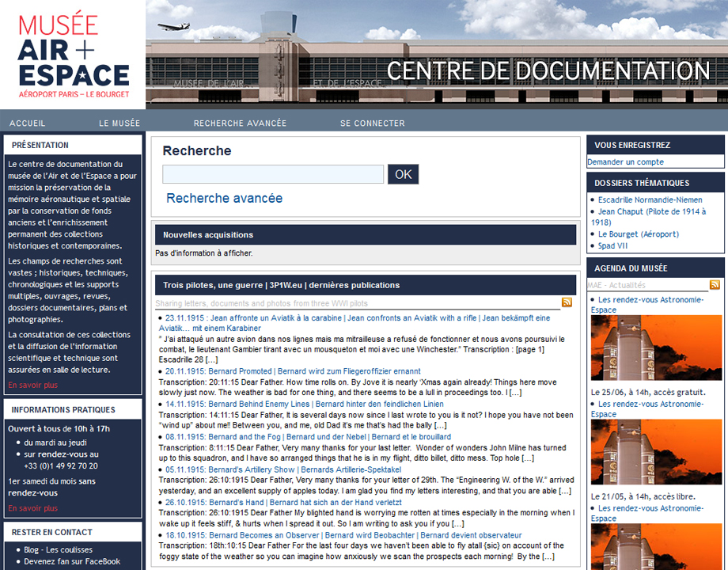Follow the Devenez fan sur FaceBook link
The width and height of the screenshot is (728, 570).
click(72, 561)
